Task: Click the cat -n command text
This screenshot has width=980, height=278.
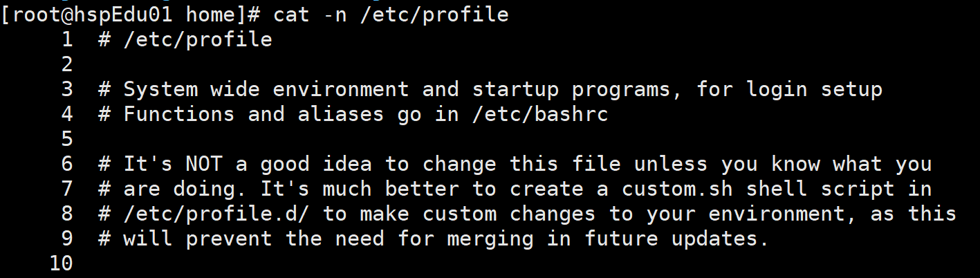Action: (x=311, y=14)
